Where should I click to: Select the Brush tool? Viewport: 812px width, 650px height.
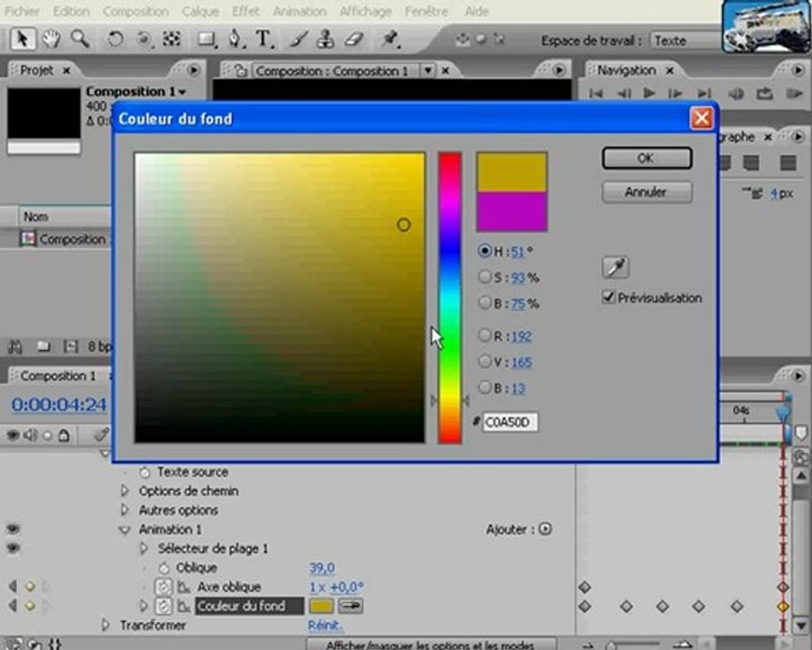299,39
